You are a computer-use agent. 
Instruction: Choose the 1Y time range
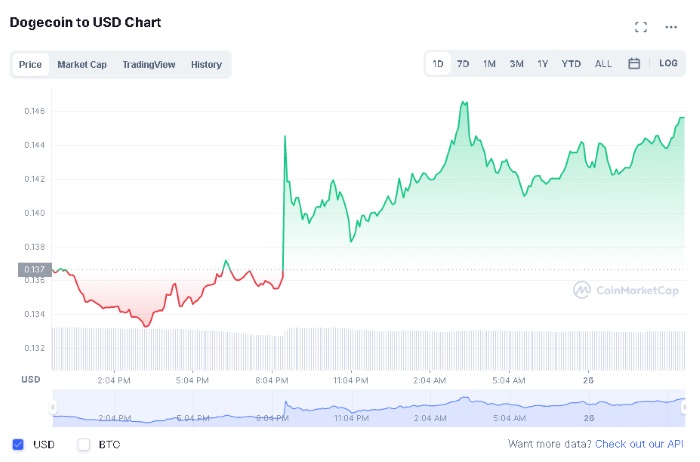pyautogui.click(x=542, y=63)
